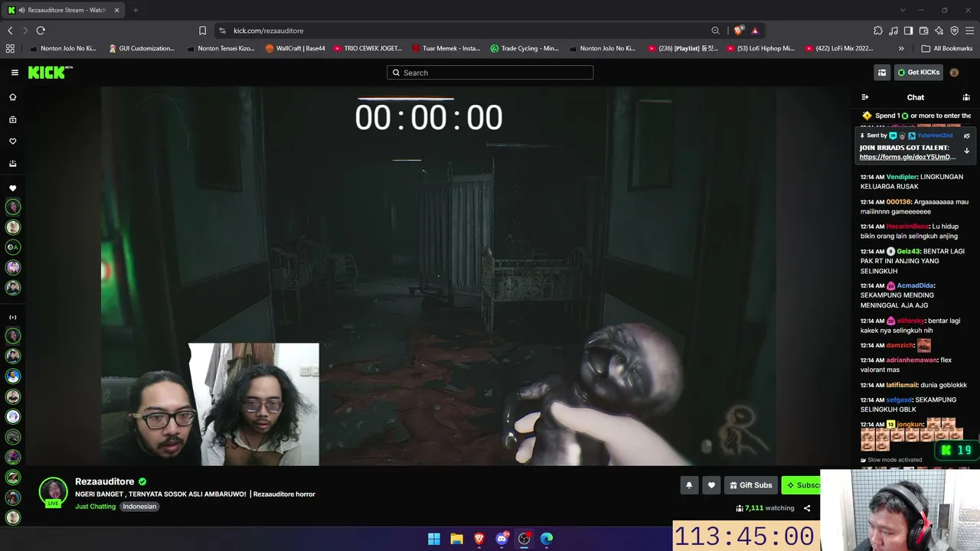Open a new browser tab
Viewport: 980px width, 551px height.
pyautogui.click(x=136, y=10)
